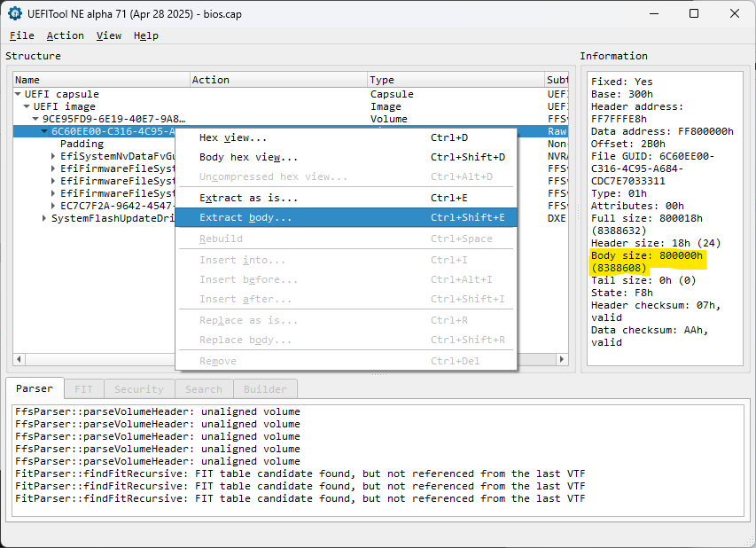The width and height of the screenshot is (756, 548).
Task: Switch to the Parser tab
Action: [35, 388]
